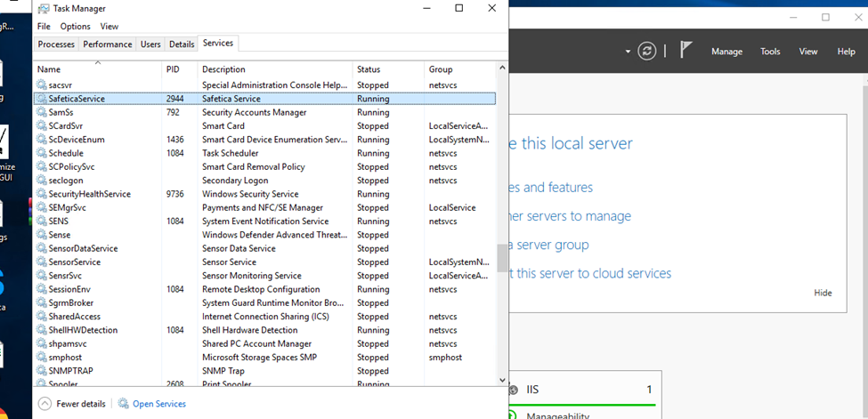Switch to the Users tab
Screen dimensions: 868x419
pyautogui.click(x=150, y=44)
